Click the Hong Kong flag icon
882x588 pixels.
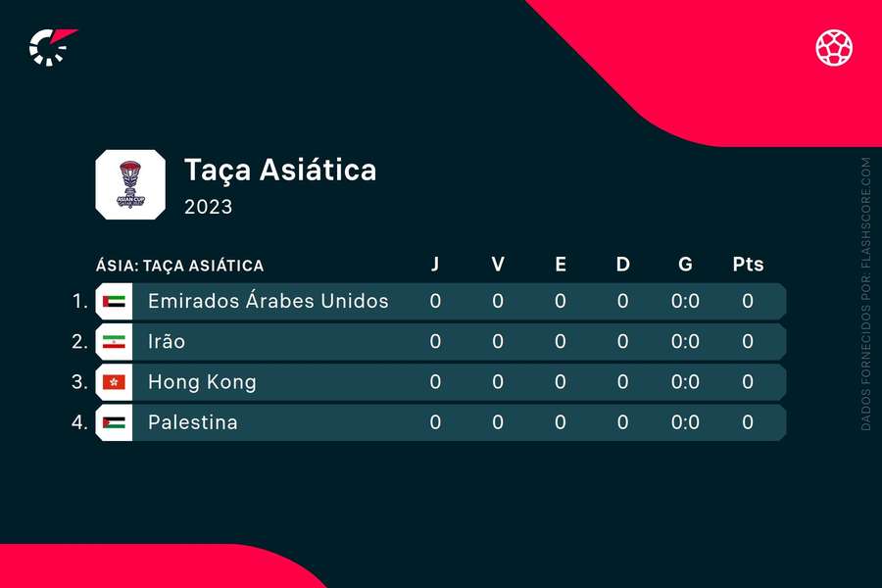pos(115,382)
